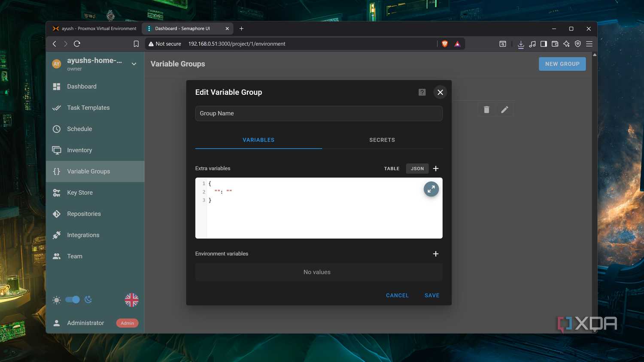
Task: Click the Group Name input field
Action: [x=319, y=114]
